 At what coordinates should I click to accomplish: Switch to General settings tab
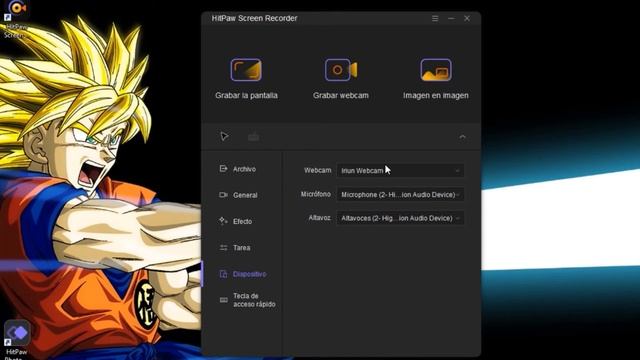[239, 195]
